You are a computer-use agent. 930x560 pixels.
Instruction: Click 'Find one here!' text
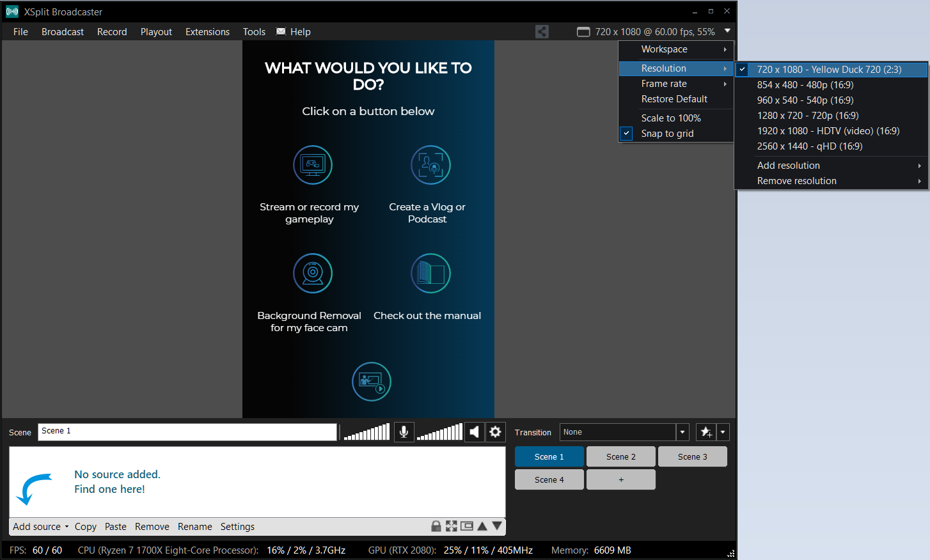(109, 489)
